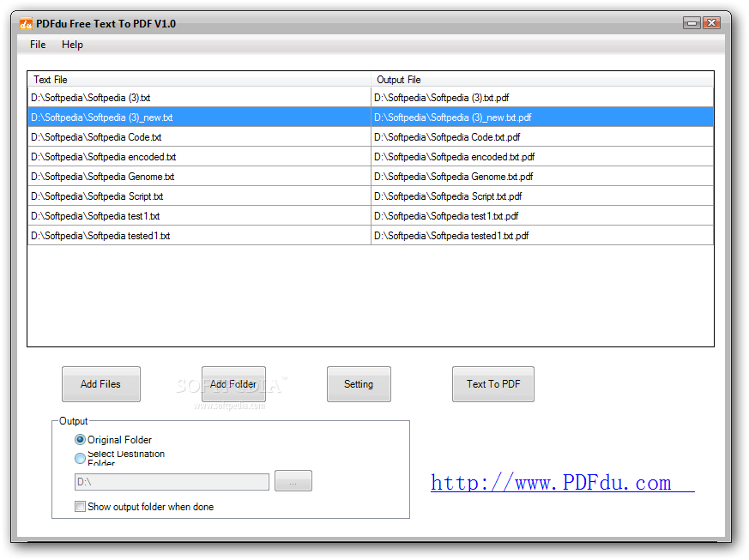The image size is (749, 560).
Task: Click output cell Softpedia Code.txt.pdf
Action: click(542, 137)
